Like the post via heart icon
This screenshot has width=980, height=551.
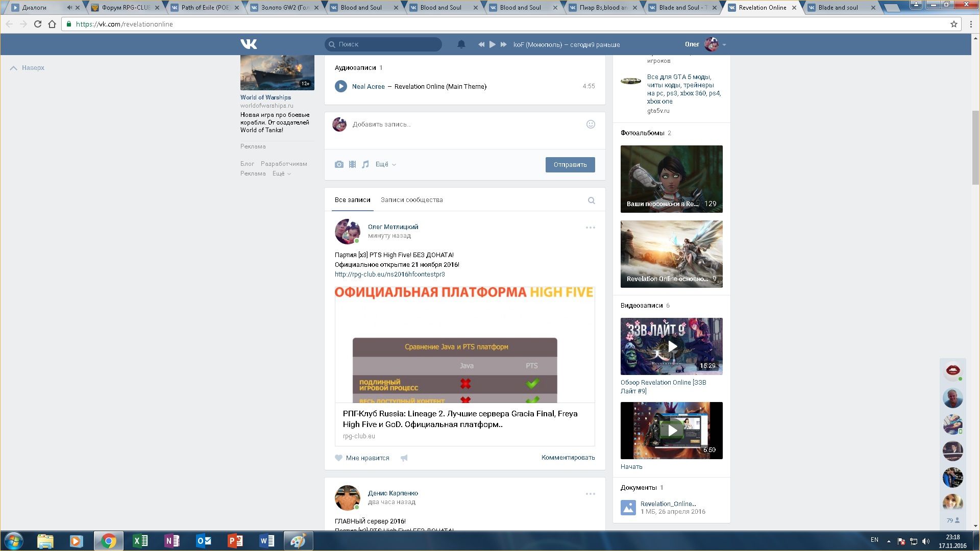[x=338, y=458]
